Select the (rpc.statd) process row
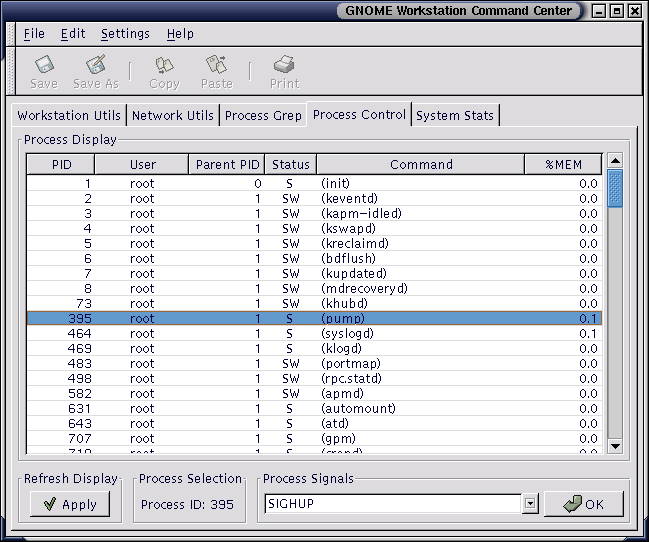 [x=314, y=378]
